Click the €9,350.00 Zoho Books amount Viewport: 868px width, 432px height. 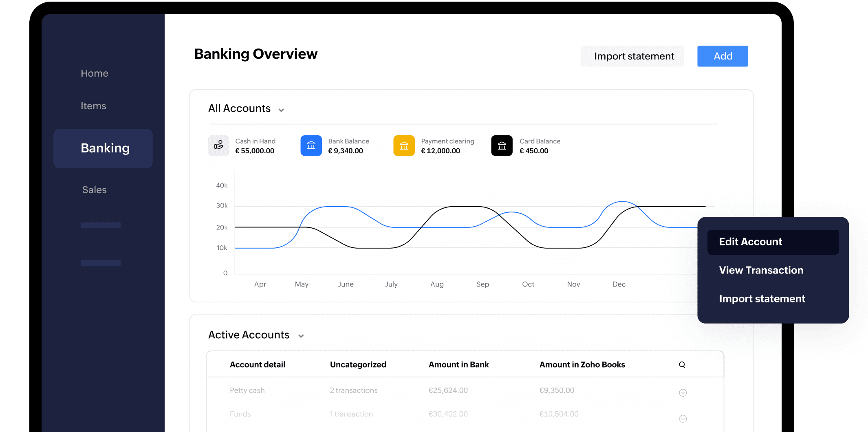tap(557, 390)
